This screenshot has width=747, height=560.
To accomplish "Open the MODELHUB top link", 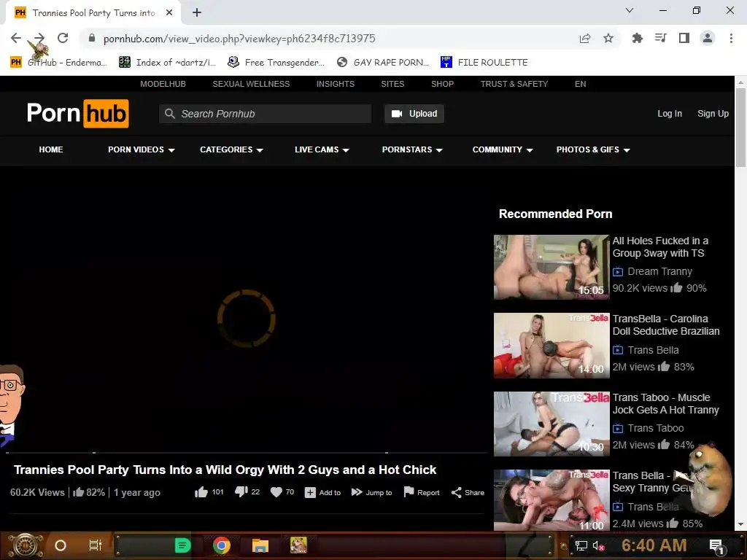I will pyautogui.click(x=163, y=84).
